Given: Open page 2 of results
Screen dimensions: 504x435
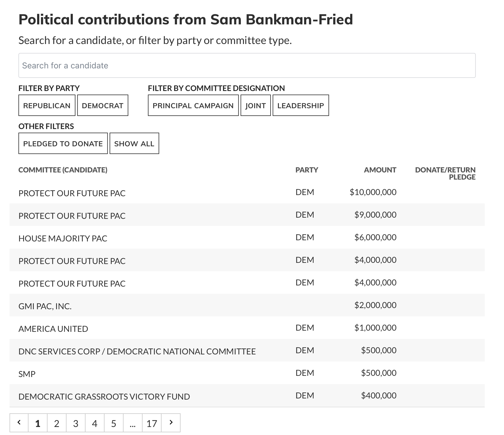Looking at the screenshot, I should point(57,423).
